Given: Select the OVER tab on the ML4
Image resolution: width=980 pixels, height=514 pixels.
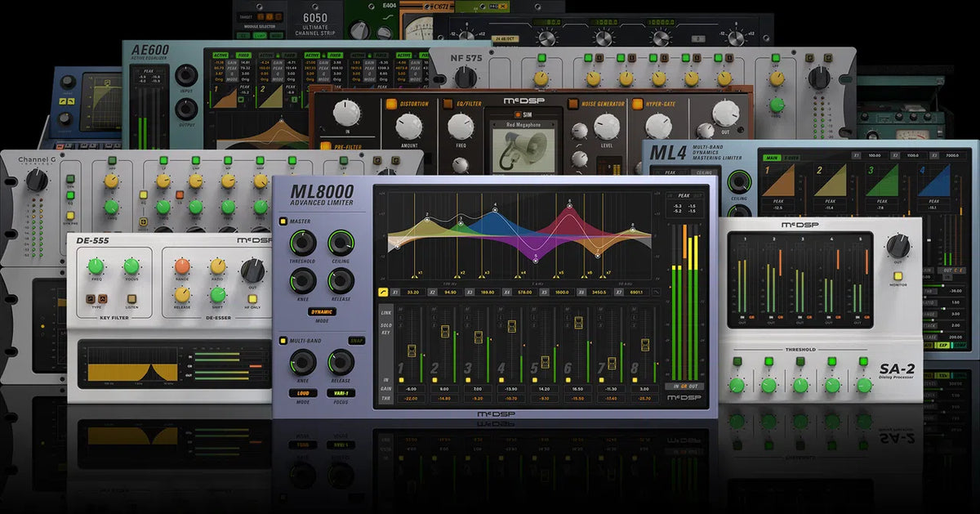Looking at the screenshot, I should pyautogui.click(x=791, y=157).
